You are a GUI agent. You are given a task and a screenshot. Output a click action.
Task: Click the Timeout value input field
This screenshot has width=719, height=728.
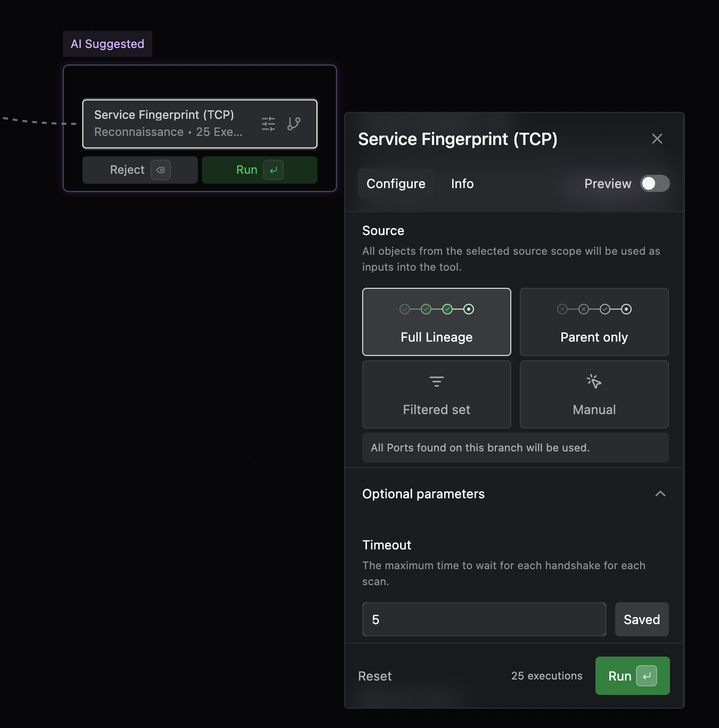click(484, 619)
